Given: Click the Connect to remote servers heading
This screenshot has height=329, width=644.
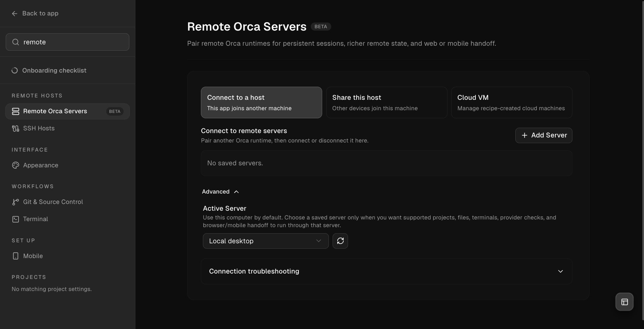Looking at the screenshot, I should pos(244,131).
